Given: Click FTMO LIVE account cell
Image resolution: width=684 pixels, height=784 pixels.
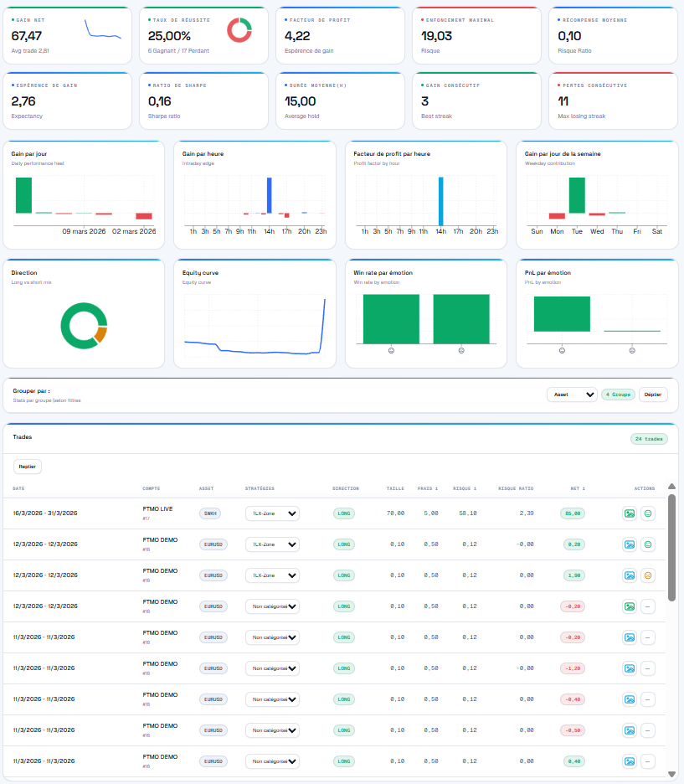Looking at the screenshot, I should point(158,513).
